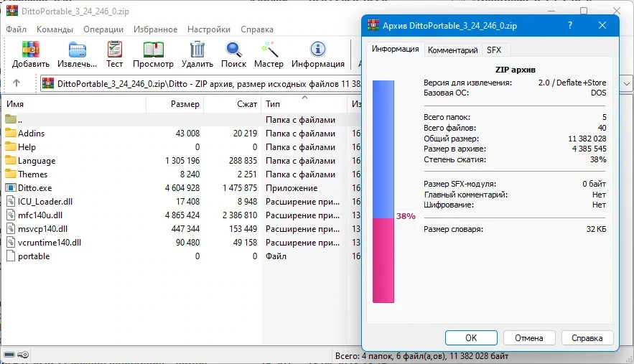Screen dimensions: 634x364
Task: Select the Language row name text
Action: tap(37, 161)
